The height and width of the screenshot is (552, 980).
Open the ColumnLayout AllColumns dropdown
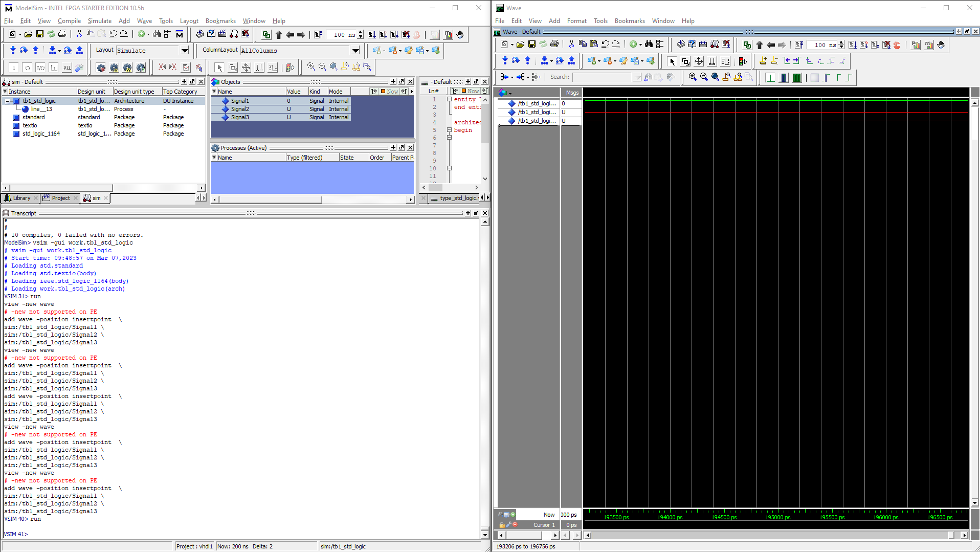tap(355, 50)
